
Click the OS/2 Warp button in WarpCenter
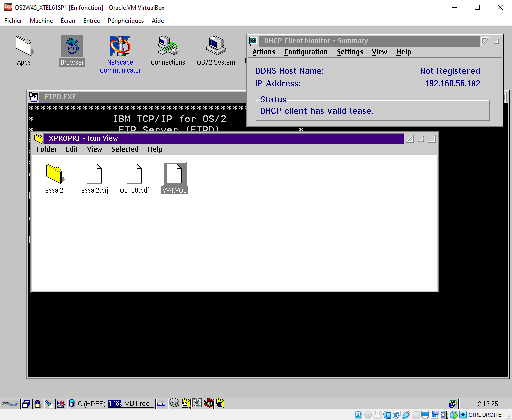[x=10, y=404]
